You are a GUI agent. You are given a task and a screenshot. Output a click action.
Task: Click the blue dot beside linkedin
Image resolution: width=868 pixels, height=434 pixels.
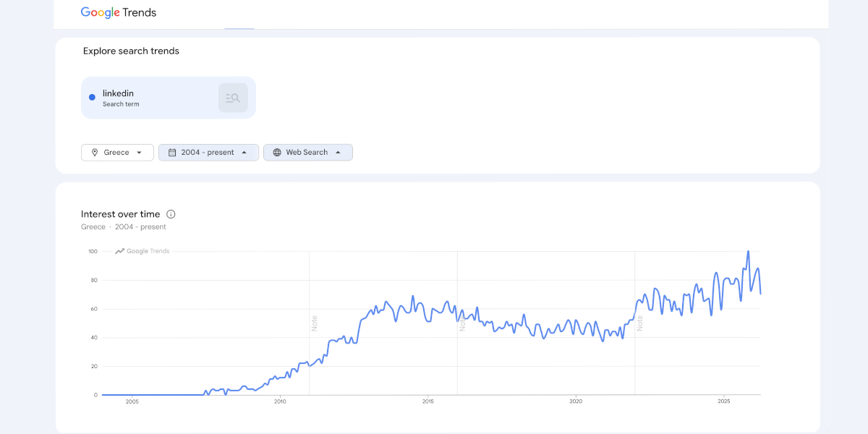pyautogui.click(x=92, y=98)
